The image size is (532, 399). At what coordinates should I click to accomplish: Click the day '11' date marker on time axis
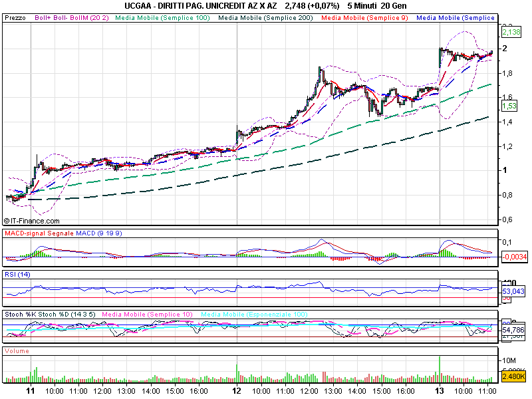tap(31, 391)
